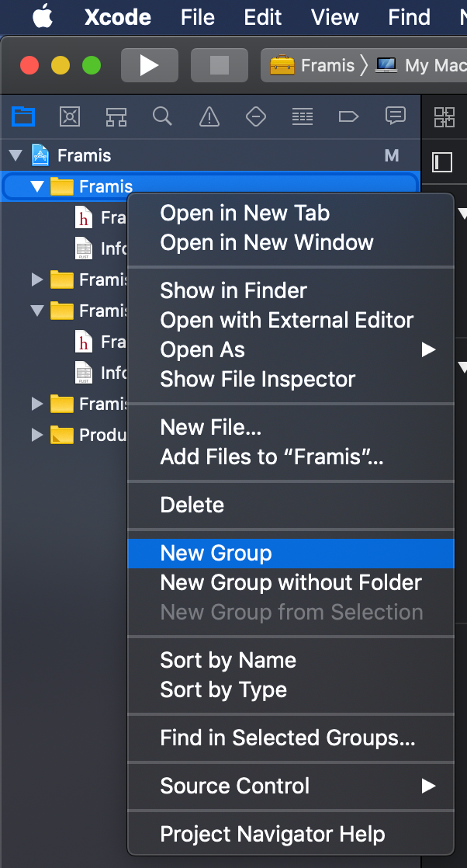Expand the Products folder

[36, 435]
